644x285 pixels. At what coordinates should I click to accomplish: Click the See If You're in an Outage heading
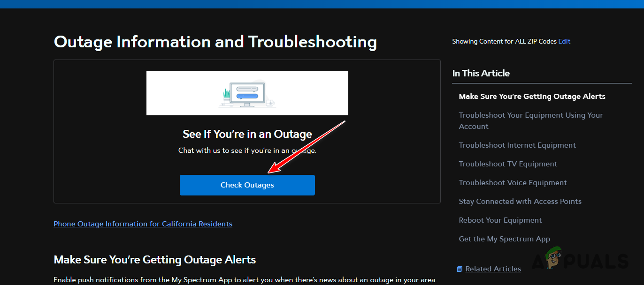(x=247, y=134)
